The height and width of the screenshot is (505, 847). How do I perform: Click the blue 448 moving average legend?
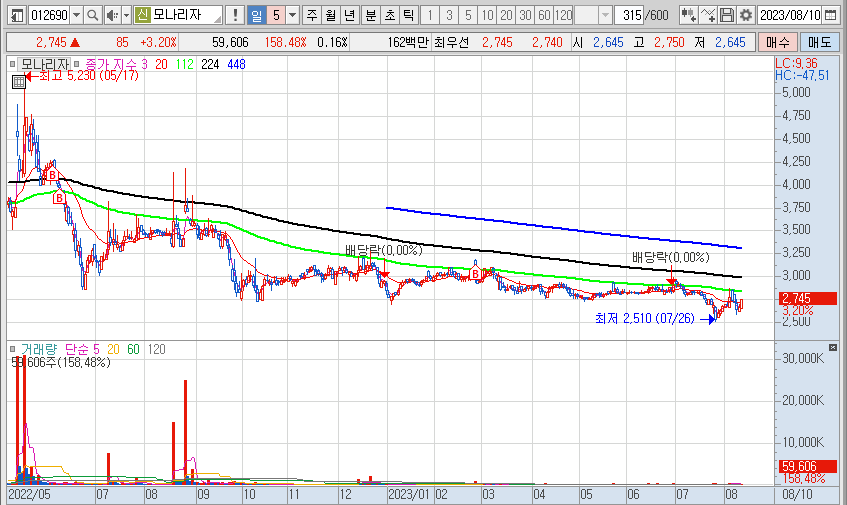237,64
